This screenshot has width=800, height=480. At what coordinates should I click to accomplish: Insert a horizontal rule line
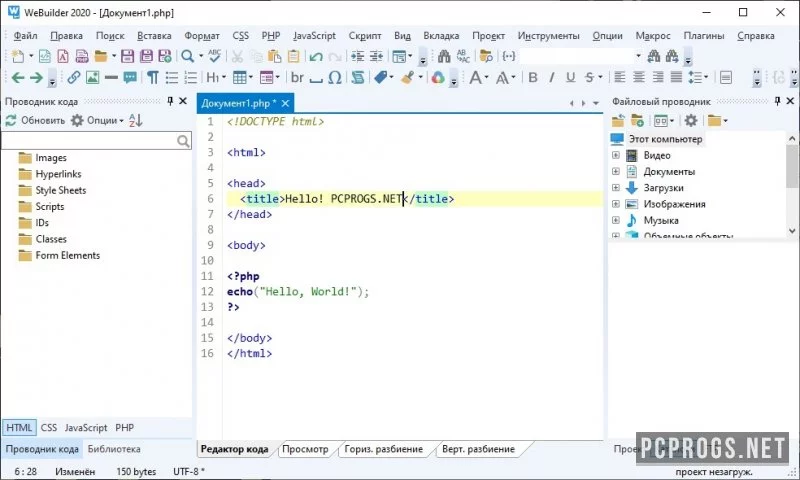click(x=111, y=78)
